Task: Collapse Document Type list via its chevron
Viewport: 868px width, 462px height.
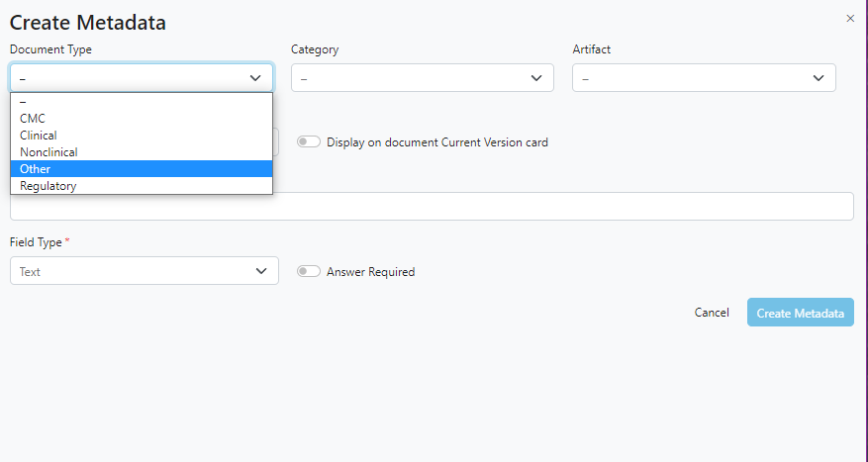Action: pos(255,78)
